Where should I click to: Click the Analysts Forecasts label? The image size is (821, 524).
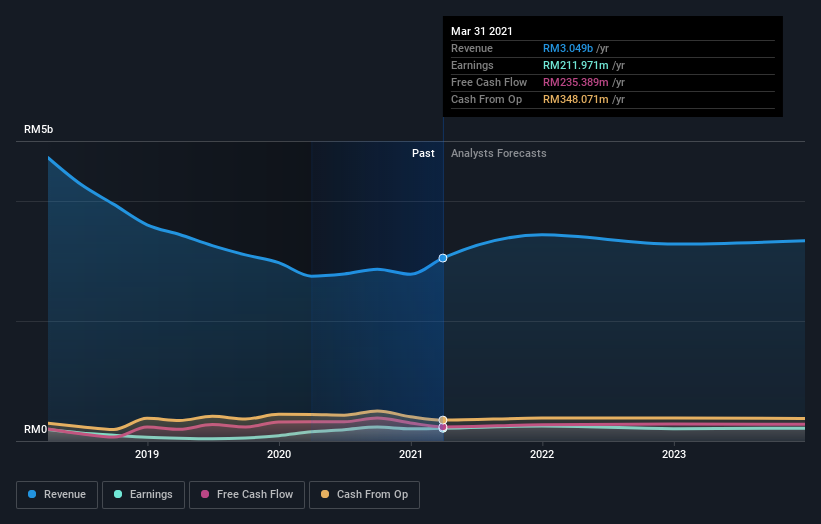pyautogui.click(x=498, y=153)
